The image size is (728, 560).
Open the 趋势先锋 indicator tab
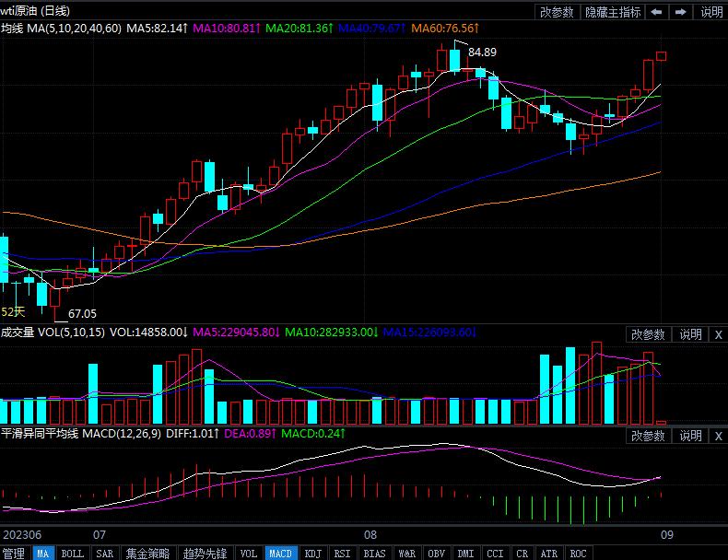[x=204, y=554]
